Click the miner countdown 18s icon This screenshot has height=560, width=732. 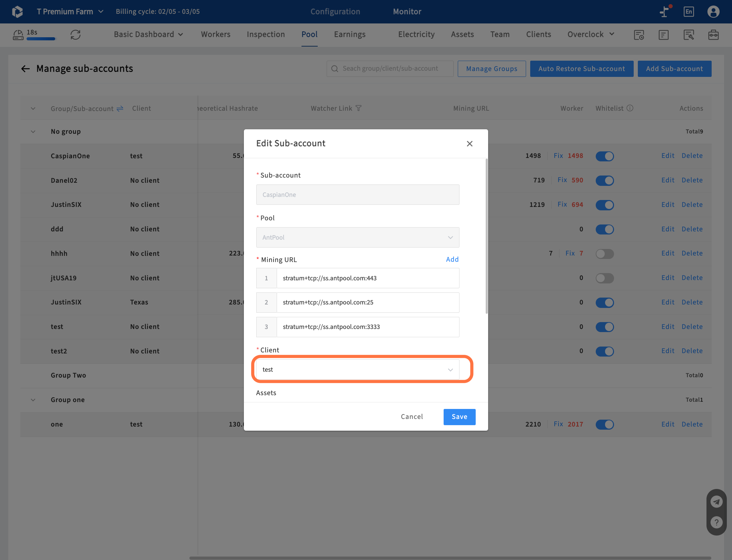[x=18, y=34]
